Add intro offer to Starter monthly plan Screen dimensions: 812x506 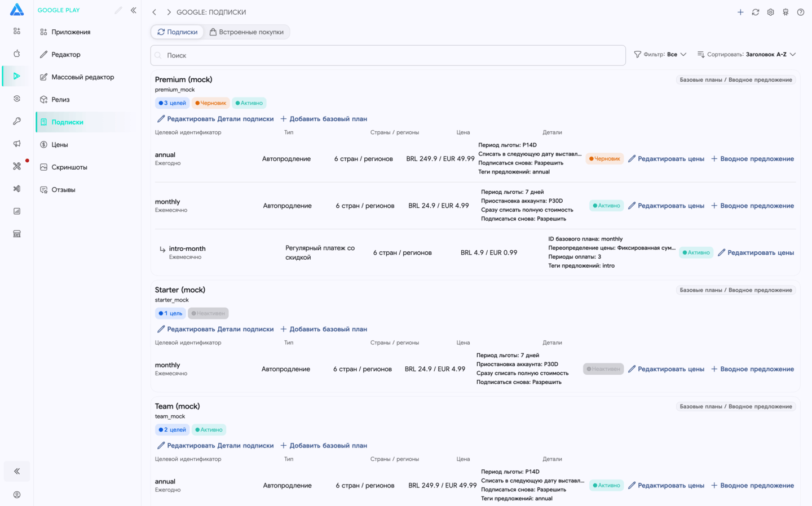click(x=752, y=369)
